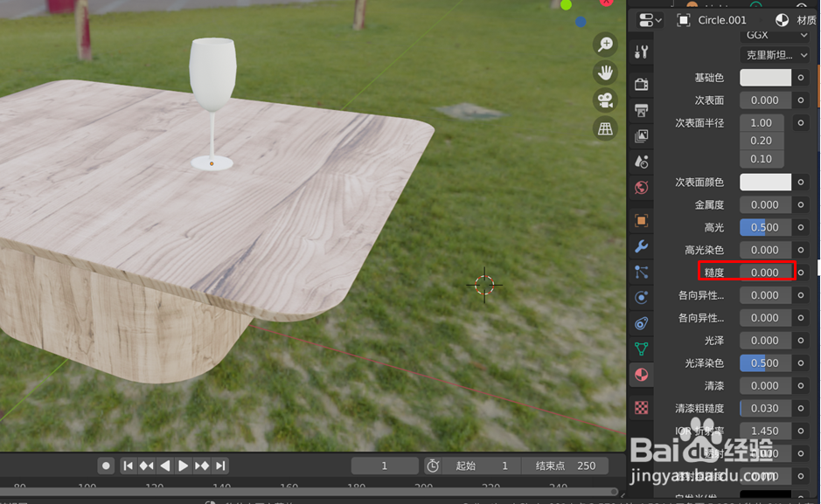Open the 克里斯坦森 subsurface method dropdown
Screen dimensions: 821x504
pos(775,54)
